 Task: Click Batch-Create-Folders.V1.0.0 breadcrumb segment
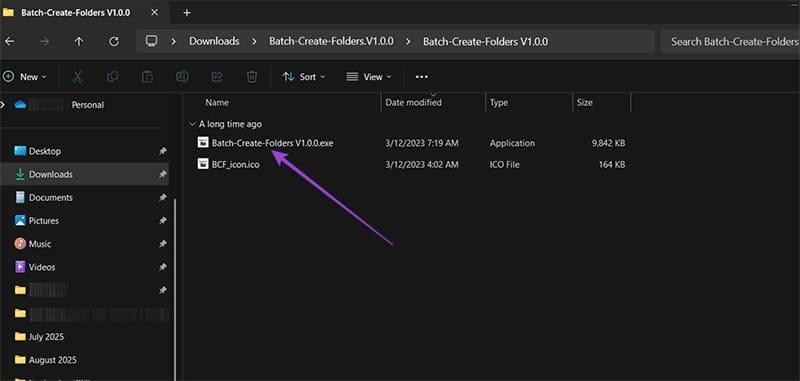[331, 41]
